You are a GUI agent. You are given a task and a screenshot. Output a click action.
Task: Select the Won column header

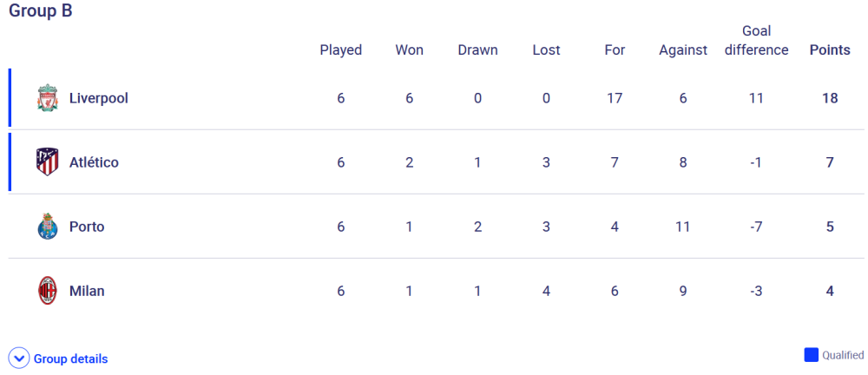409,49
